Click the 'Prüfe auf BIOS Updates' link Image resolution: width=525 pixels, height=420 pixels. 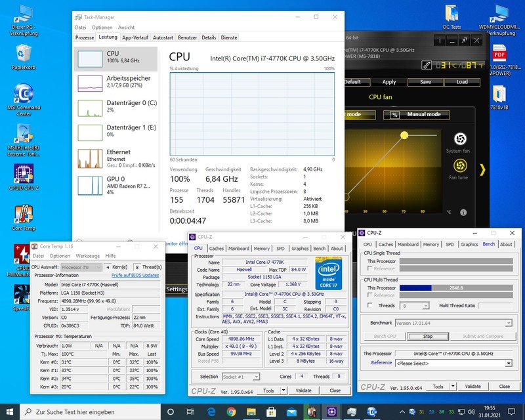tap(135, 275)
